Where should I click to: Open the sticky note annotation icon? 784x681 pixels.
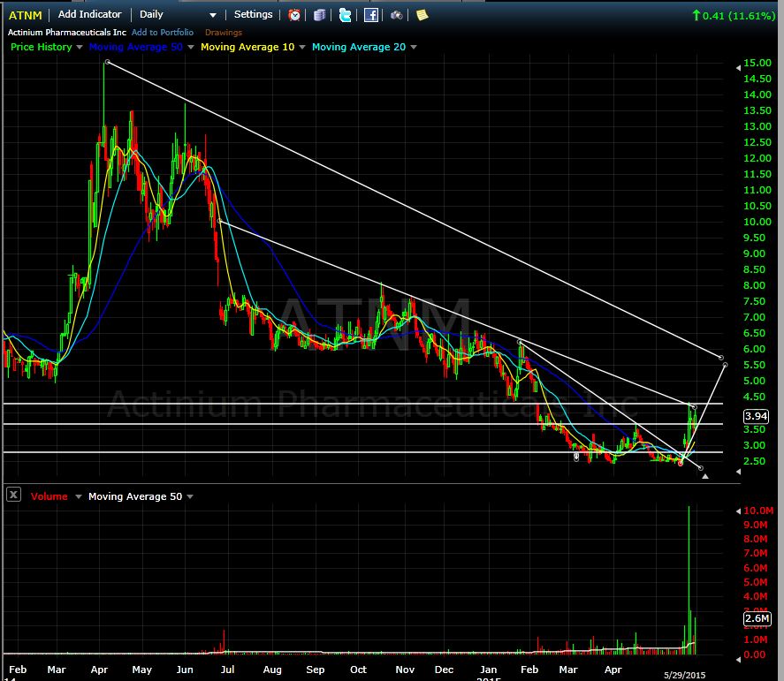pyautogui.click(x=422, y=14)
